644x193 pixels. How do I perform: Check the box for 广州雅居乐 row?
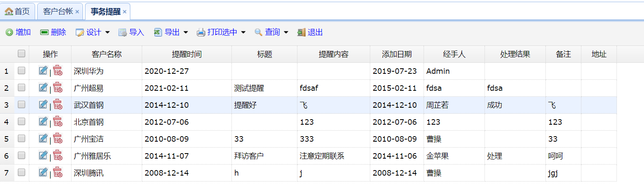22,155
